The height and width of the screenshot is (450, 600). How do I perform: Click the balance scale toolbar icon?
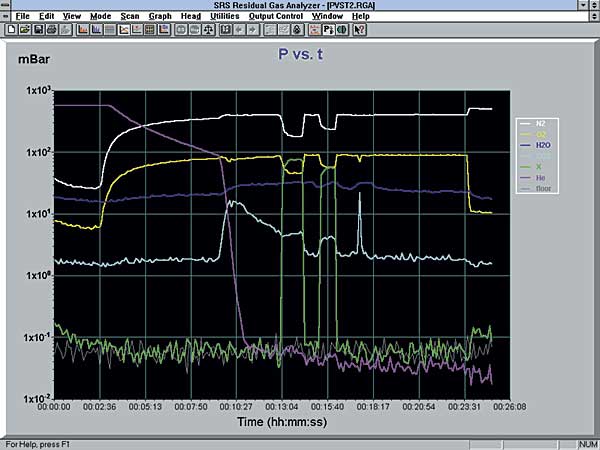click(x=209, y=29)
